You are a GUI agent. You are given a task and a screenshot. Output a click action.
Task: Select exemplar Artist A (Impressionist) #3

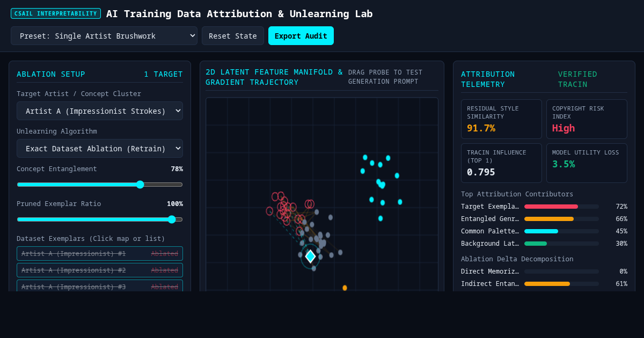(x=100, y=286)
